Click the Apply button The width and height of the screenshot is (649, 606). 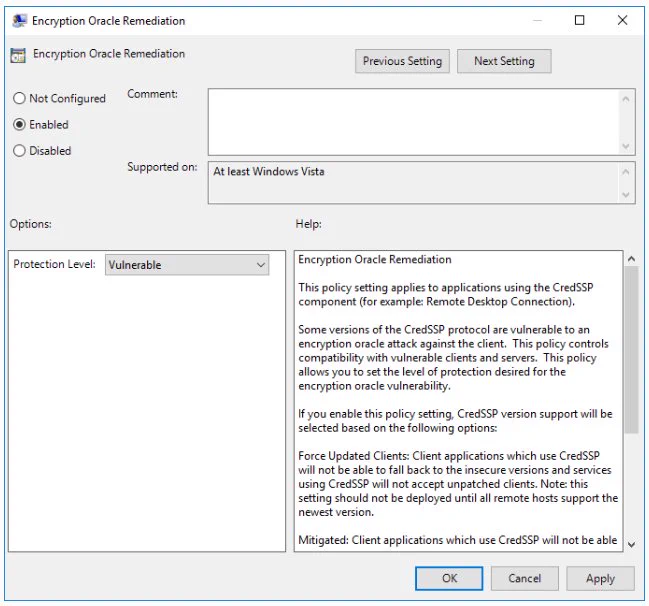pyautogui.click(x=600, y=578)
